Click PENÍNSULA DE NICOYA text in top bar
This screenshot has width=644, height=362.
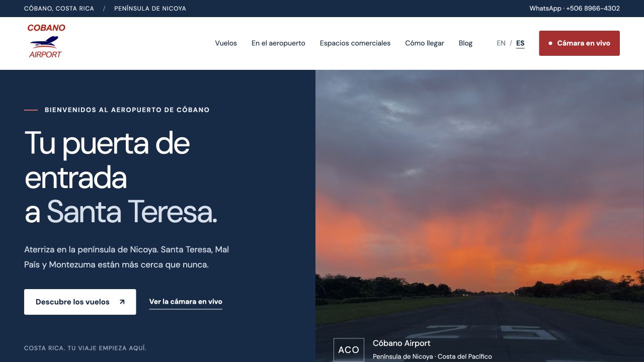pyautogui.click(x=150, y=9)
